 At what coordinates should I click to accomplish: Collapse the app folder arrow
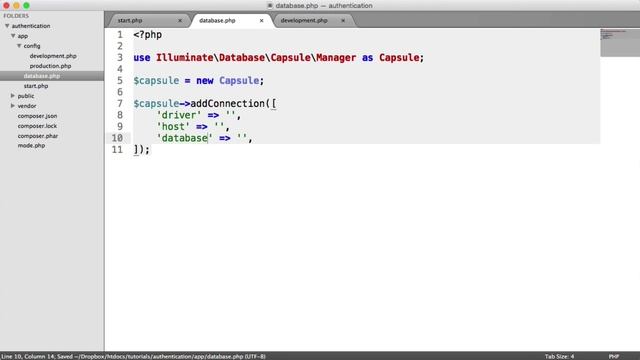pos(13,36)
